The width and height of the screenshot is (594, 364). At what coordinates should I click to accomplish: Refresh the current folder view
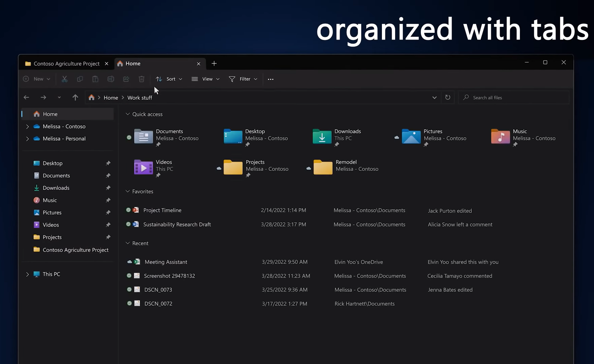tap(448, 97)
